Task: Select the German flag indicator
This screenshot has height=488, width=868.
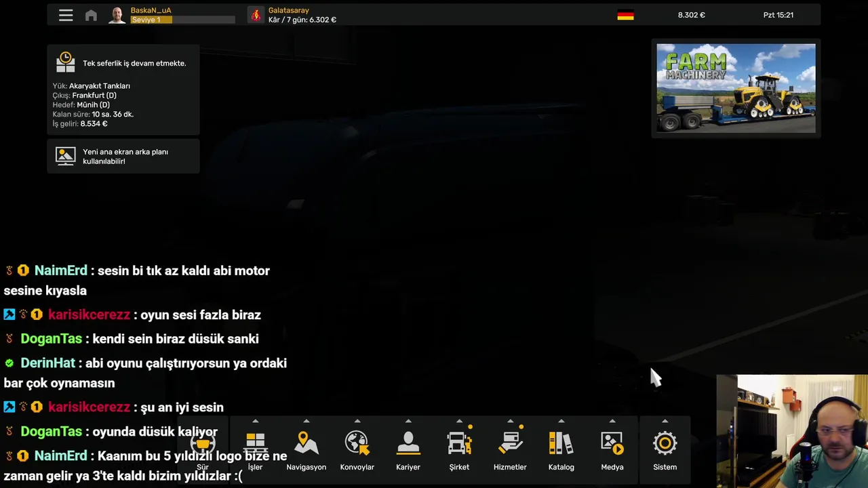Action: click(x=625, y=15)
